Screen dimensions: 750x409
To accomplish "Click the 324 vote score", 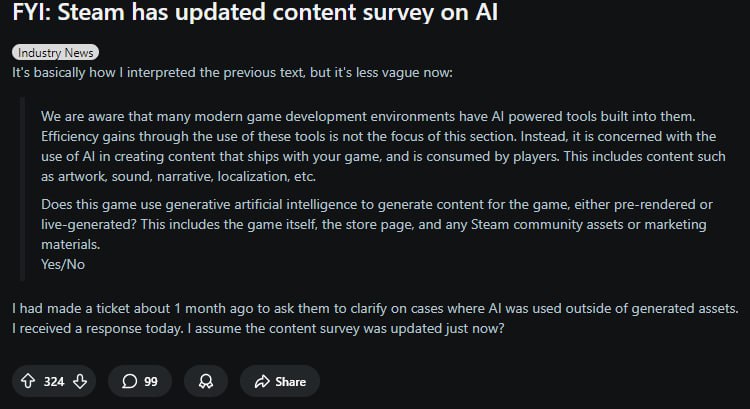I will (54, 381).
